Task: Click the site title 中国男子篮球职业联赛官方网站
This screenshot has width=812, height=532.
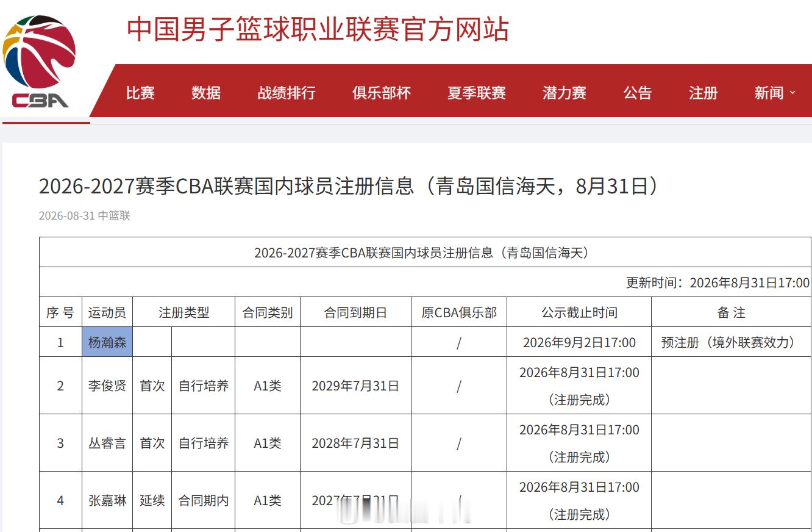Action: (x=318, y=29)
